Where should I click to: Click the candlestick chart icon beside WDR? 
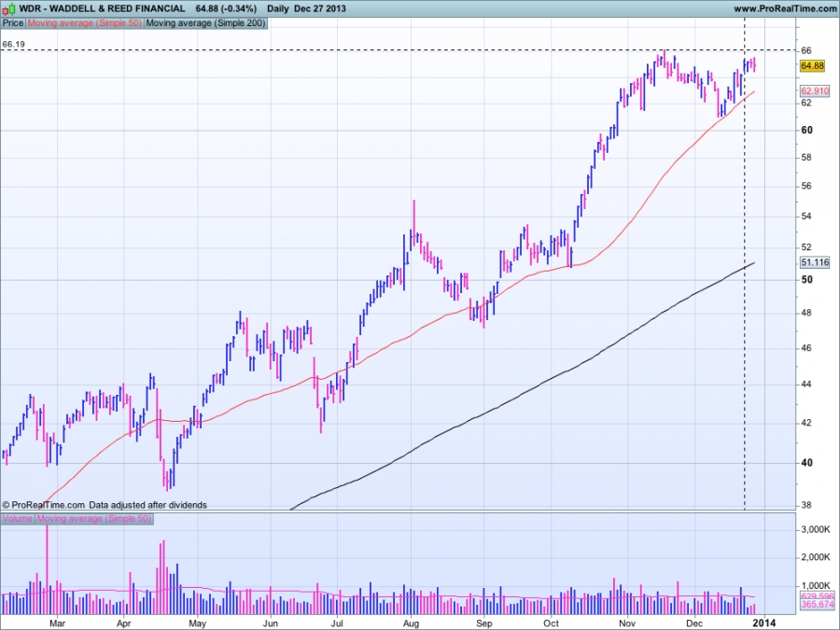point(8,8)
